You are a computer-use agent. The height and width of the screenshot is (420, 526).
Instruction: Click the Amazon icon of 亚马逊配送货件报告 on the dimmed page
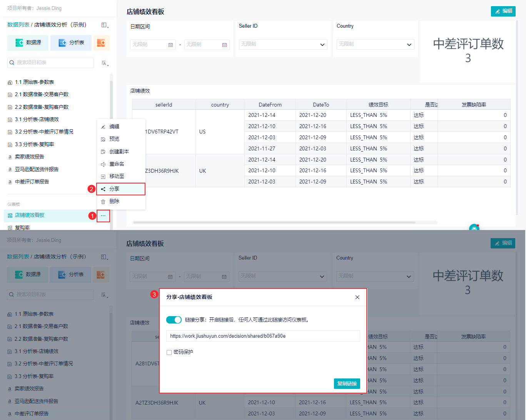click(10, 402)
